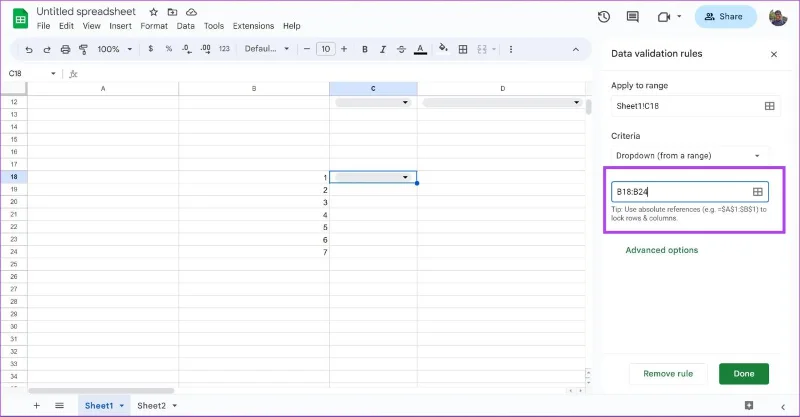Click the merge cells icon
This screenshot has width=800, height=417.
click(x=482, y=49)
